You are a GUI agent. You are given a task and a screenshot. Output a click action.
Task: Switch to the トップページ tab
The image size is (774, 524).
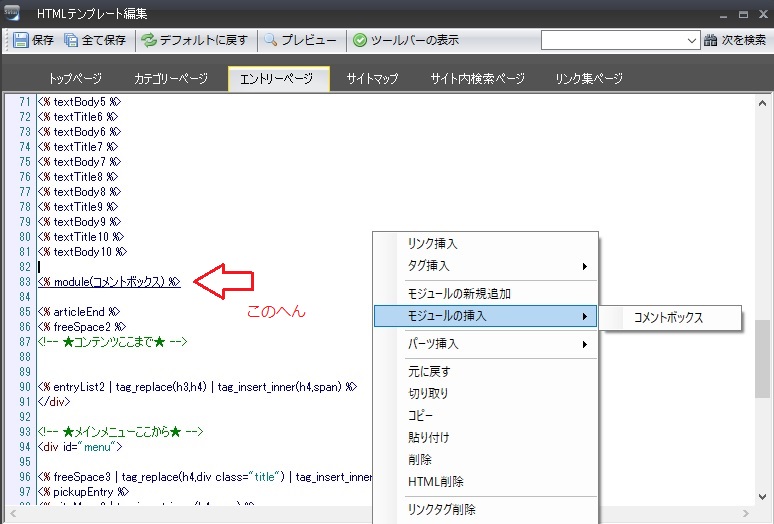click(x=77, y=79)
